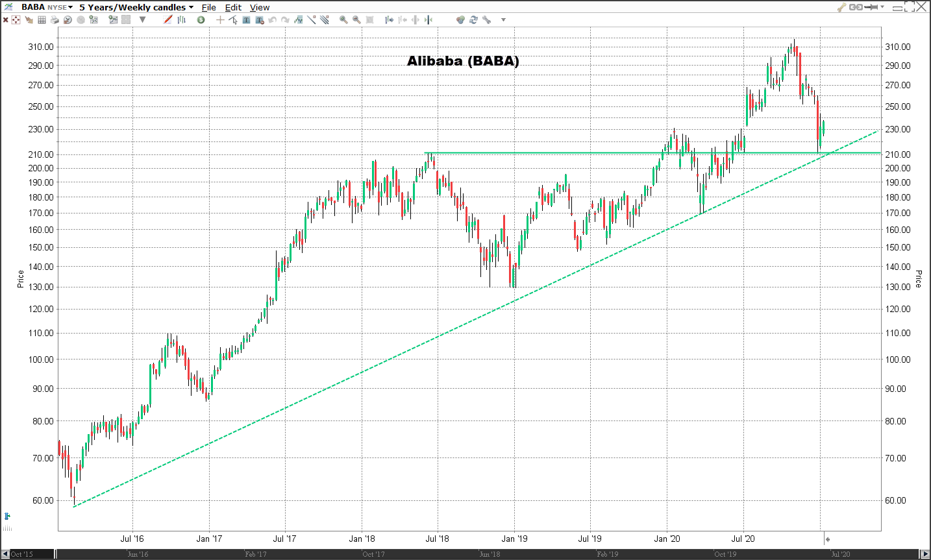
Task: Click the expand bar spacing icon
Action: click(x=416, y=20)
